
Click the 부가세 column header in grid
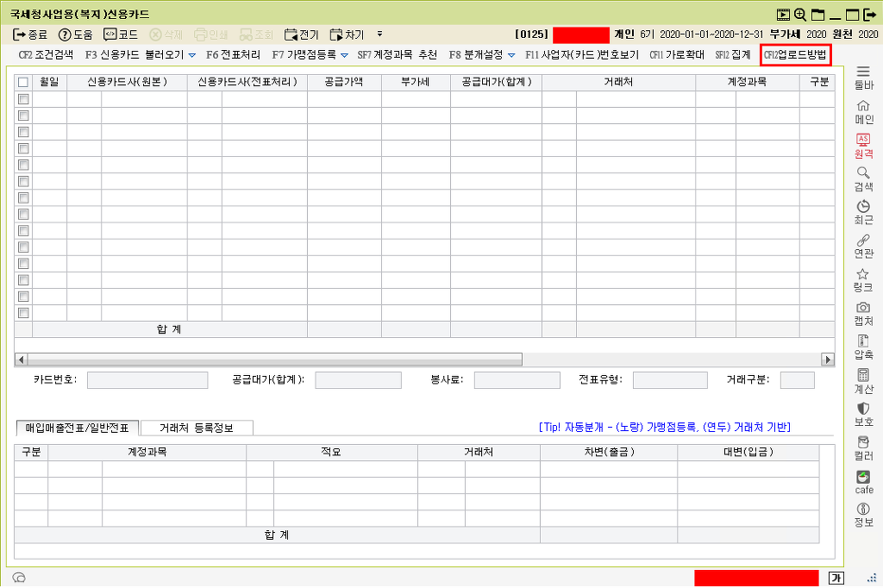416,82
